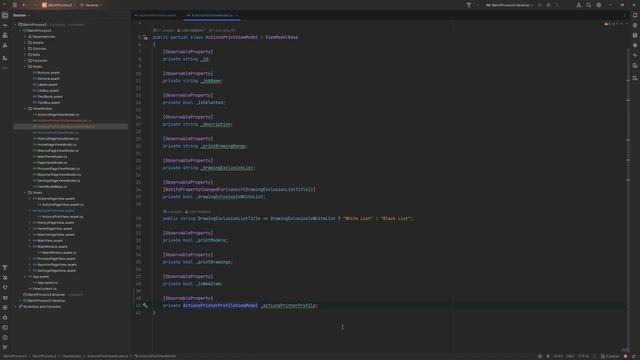Image resolution: width=640 pixels, height=360 pixels.
Task: Open the Git tool window at bottom left
Action: click(x=5, y=347)
